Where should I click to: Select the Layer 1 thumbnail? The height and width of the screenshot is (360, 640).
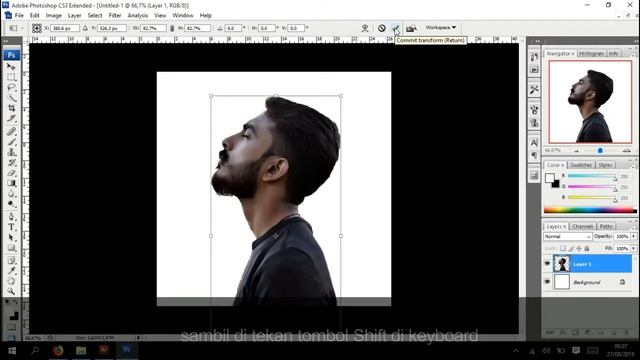pyautogui.click(x=562, y=264)
